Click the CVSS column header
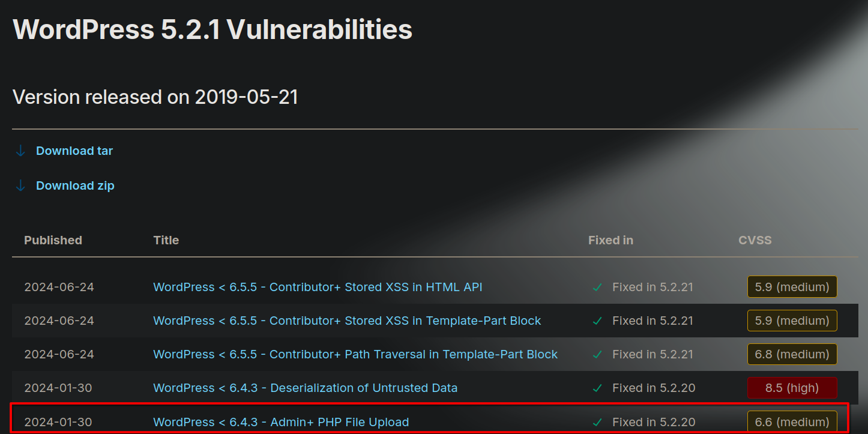This screenshot has height=434, width=868. point(755,240)
